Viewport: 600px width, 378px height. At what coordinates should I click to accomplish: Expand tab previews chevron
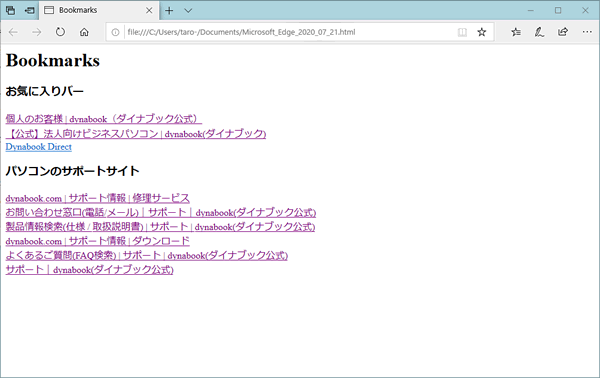tap(188, 11)
